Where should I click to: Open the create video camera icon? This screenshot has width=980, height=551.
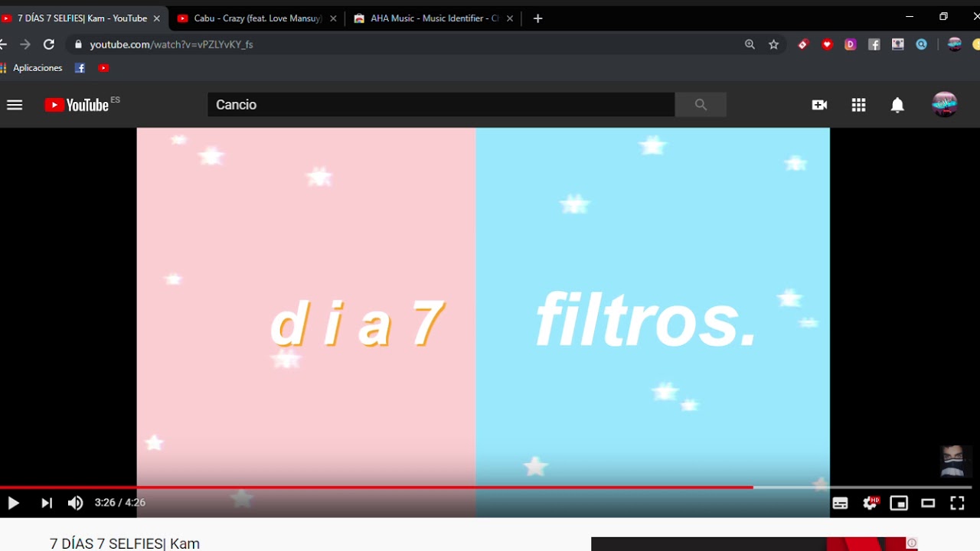pos(819,105)
